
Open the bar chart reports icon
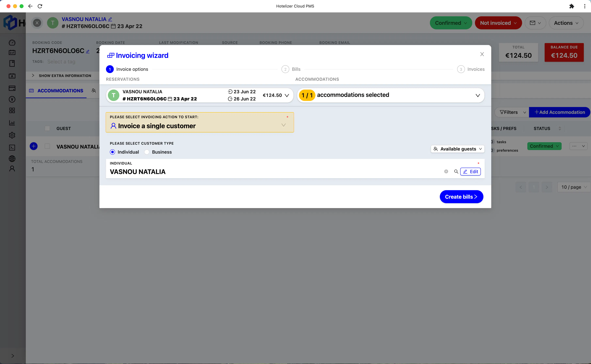pos(12,123)
